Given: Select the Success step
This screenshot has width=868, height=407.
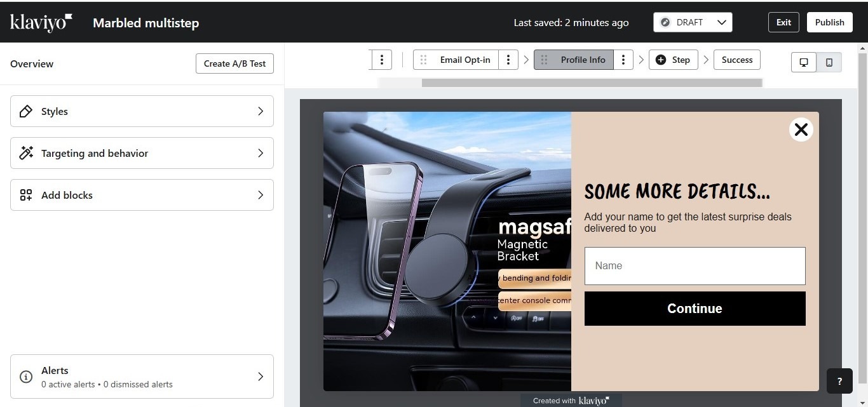Looking at the screenshot, I should pyautogui.click(x=737, y=60).
